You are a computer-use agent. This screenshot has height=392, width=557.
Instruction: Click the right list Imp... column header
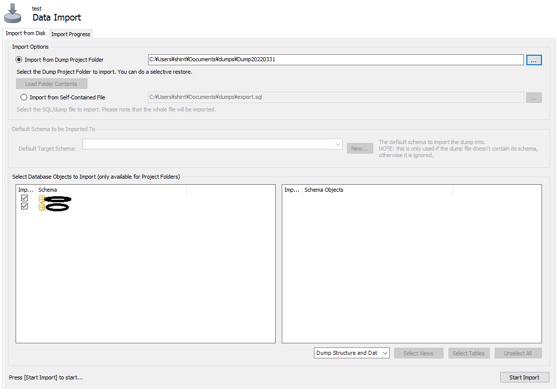(292, 190)
